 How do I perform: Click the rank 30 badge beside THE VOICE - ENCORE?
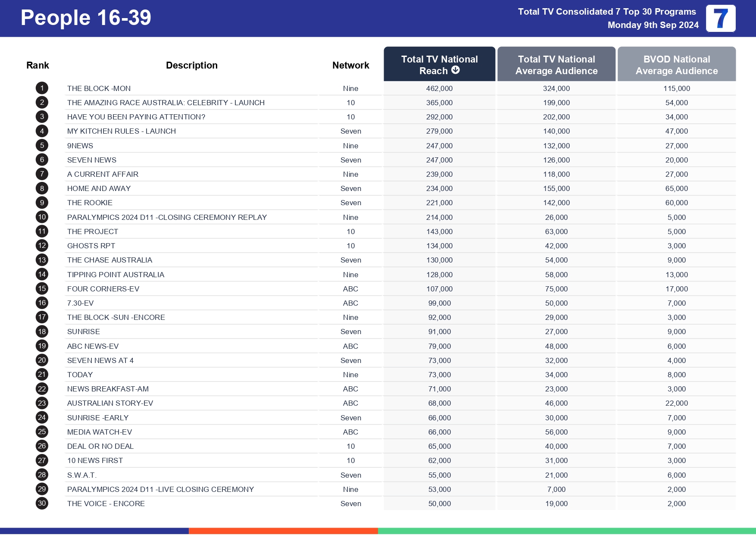(x=41, y=503)
